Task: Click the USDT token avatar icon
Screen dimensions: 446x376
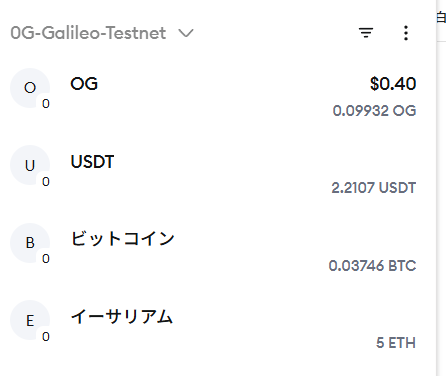Action: [x=30, y=165]
